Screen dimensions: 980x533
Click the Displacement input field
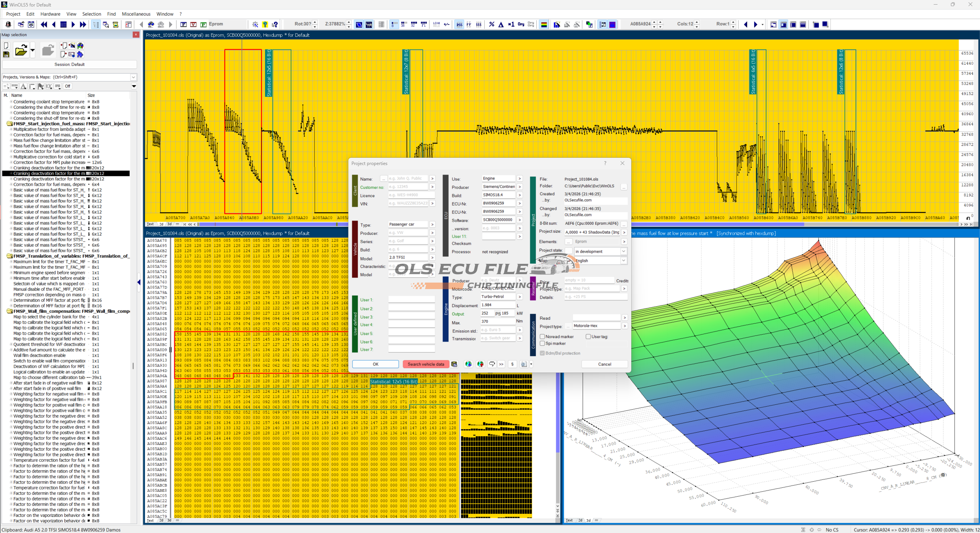tap(497, 305)
